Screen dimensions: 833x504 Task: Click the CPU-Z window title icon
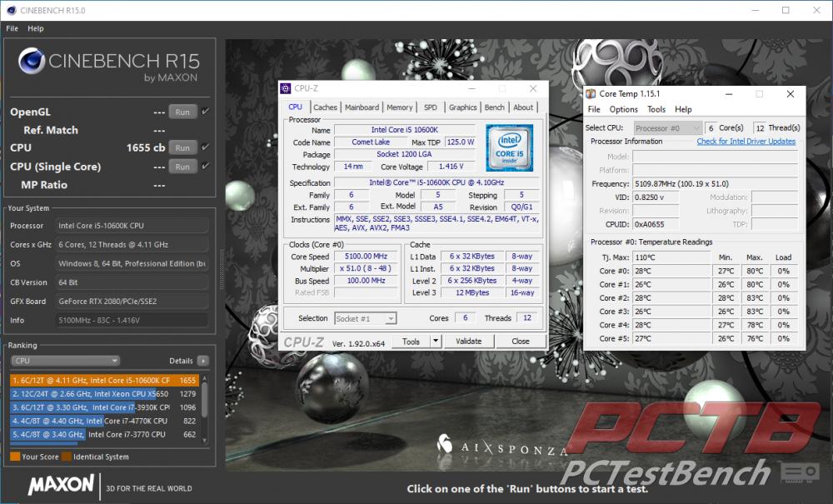[x=286, y=88]
